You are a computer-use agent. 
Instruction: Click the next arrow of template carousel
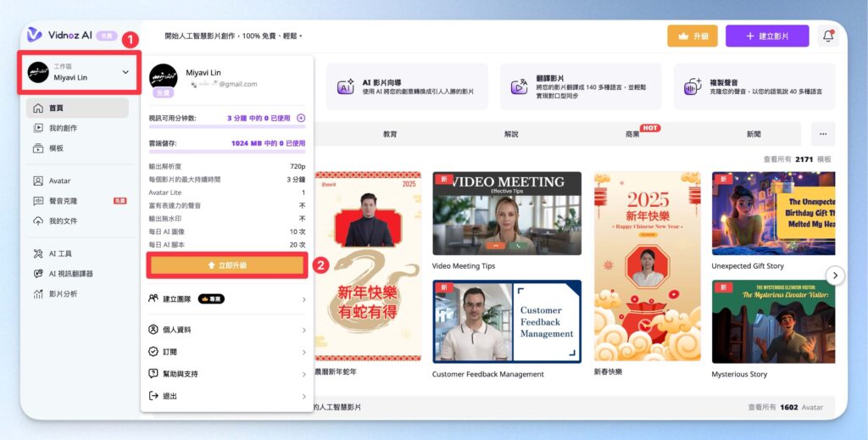[835, 275]
